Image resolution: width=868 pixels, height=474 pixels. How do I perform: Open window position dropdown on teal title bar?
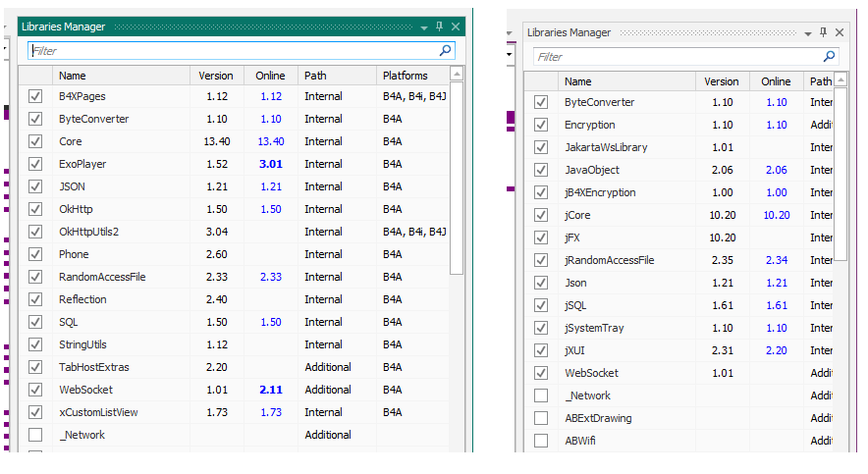pos(424,26)
